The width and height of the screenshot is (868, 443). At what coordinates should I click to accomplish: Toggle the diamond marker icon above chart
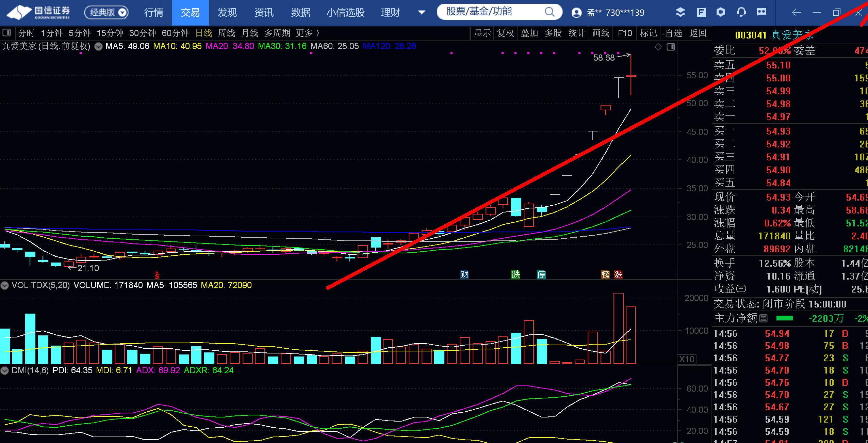coord(658,47)
